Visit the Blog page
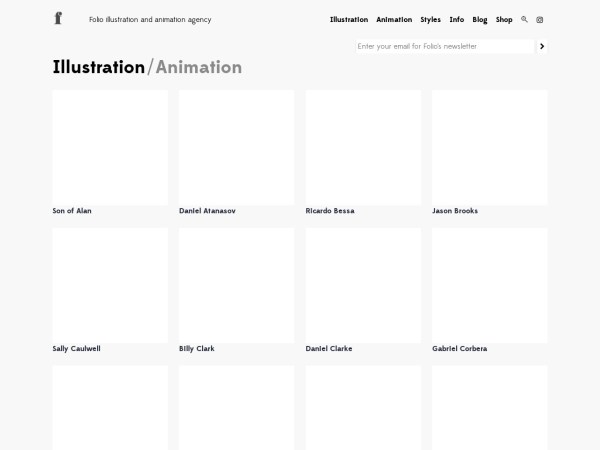 click(480, 19)
